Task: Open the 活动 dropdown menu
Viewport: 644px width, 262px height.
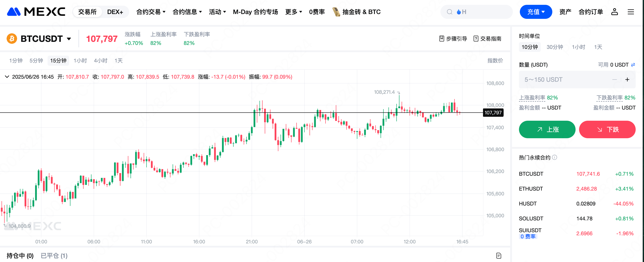Action: [x=218, y=12]
